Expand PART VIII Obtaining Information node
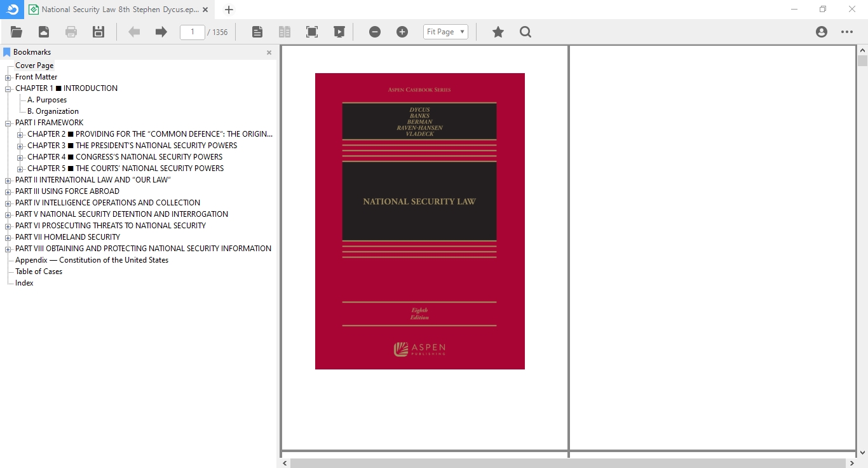The image size is (868, 468). point(8,249)
